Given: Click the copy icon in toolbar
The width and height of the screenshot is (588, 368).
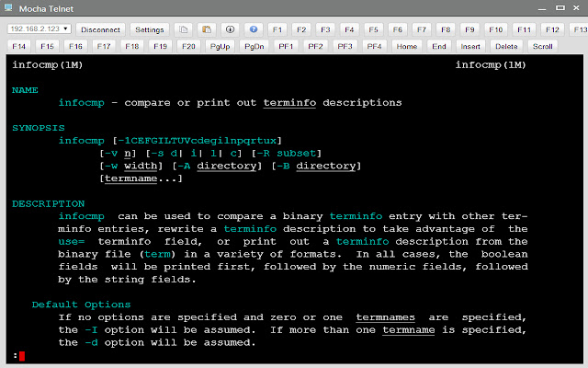Looking at the screenshot, I should (184, 29).
